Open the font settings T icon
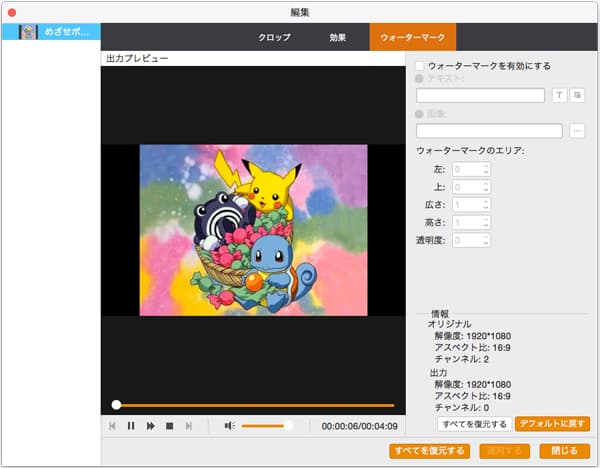This screenshot has height=468, width=600. point(559,95)
